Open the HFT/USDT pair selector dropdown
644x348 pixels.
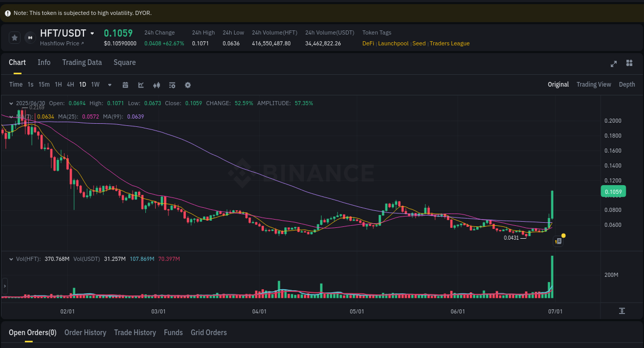point(93,33)
